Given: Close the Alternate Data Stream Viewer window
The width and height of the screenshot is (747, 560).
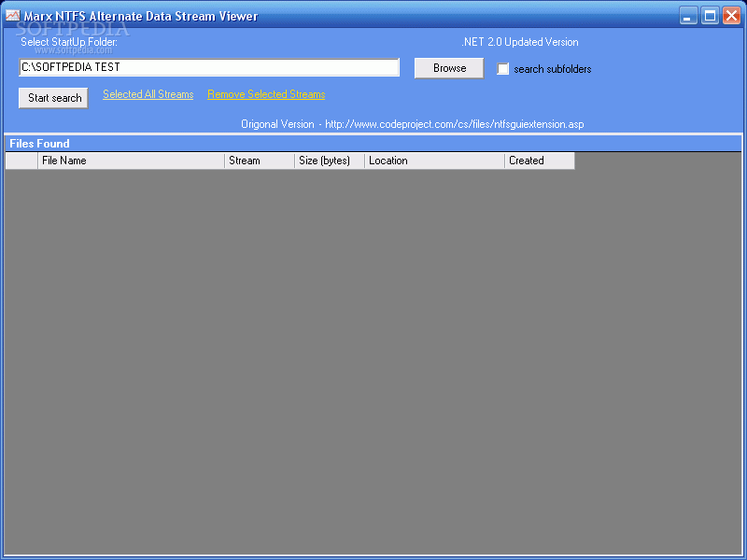Looking at the screenshot, I should (x=731, y=16).
